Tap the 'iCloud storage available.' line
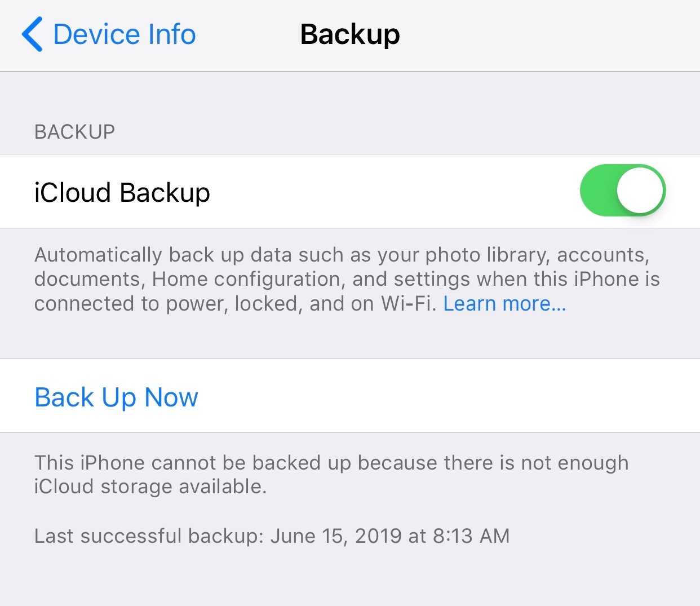The image size is (700, 606). pos(150,486)
